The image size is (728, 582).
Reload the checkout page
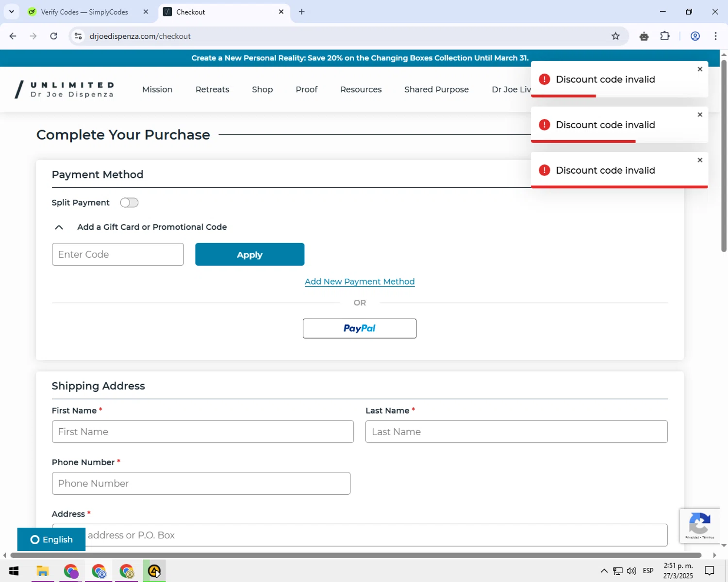point(54,36)
